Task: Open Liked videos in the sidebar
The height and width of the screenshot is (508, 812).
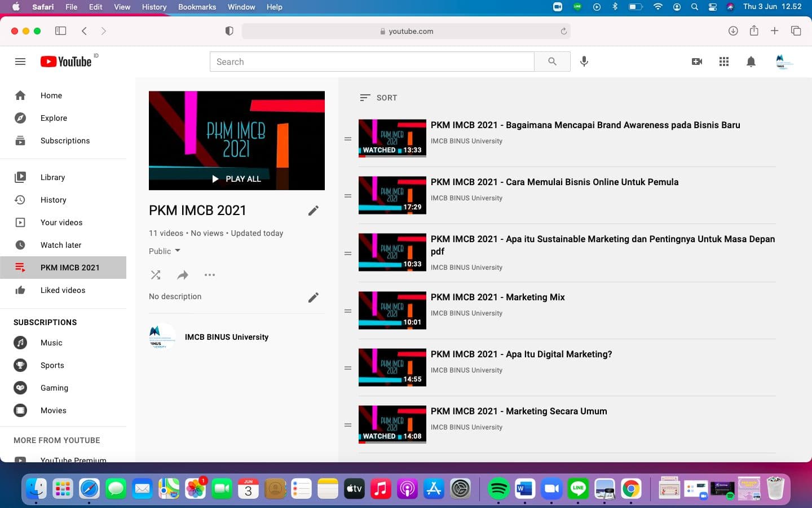Action: (x=63, y=290)
